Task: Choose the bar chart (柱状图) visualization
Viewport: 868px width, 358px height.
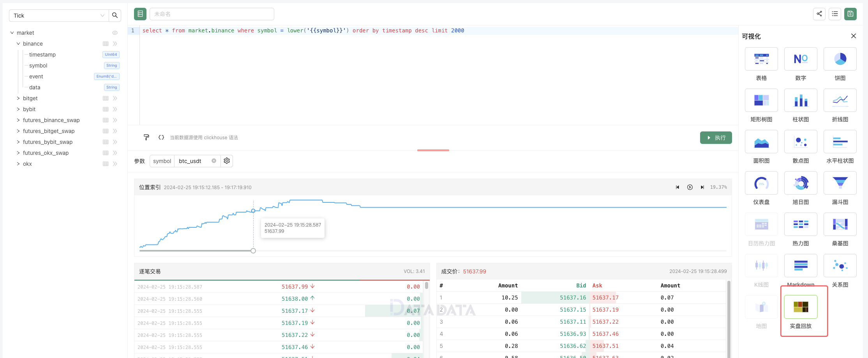Action: (x=800, y=101)
